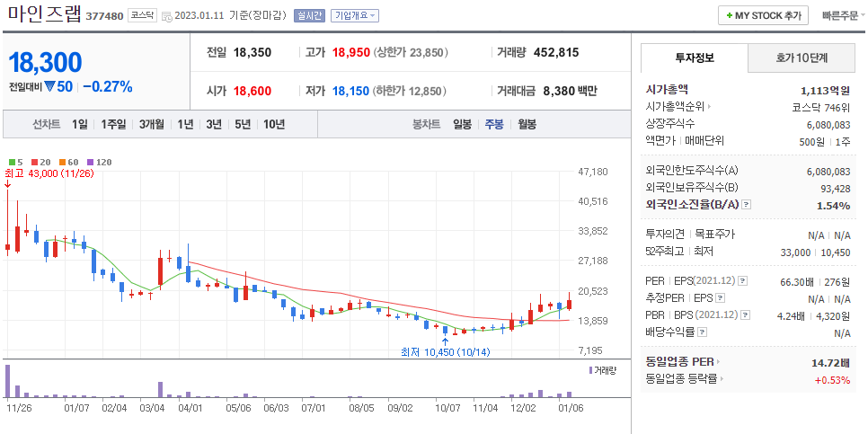
Task: Click the 마인즈랩 stock name heading
Action: coord(45,13)
